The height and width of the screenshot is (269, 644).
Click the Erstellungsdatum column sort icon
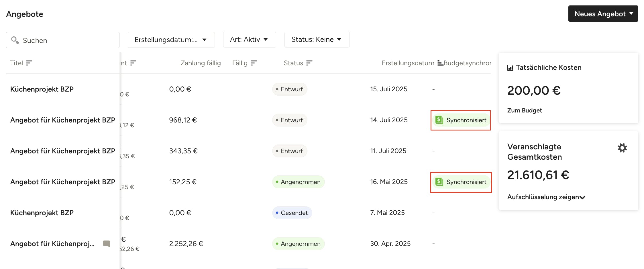(x=440, y=63)
